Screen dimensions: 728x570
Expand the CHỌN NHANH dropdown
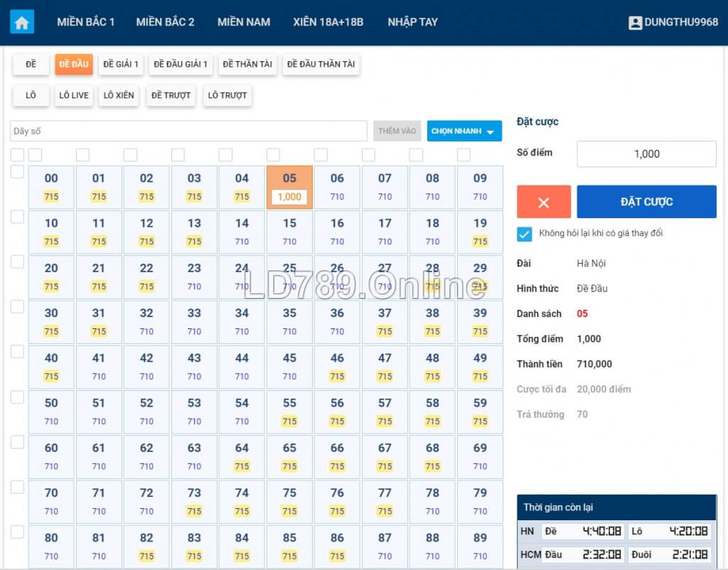pos(464,131)
